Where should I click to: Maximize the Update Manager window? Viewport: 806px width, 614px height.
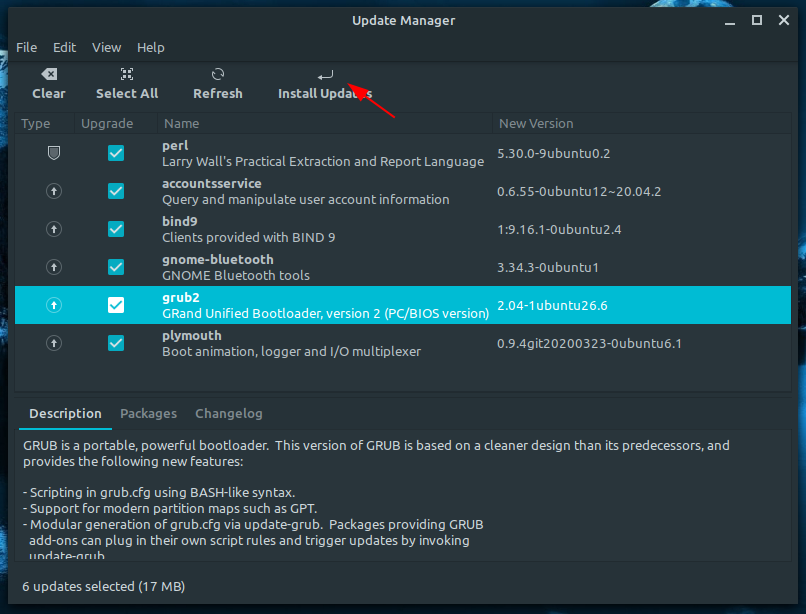(x=757, y=20)
